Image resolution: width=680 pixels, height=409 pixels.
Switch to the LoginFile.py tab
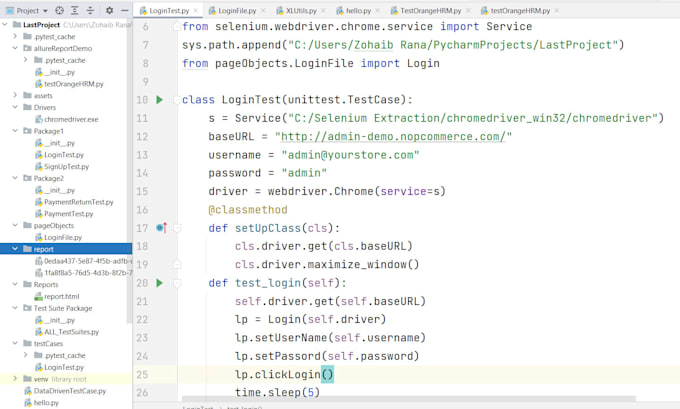[x=237, y=10]
